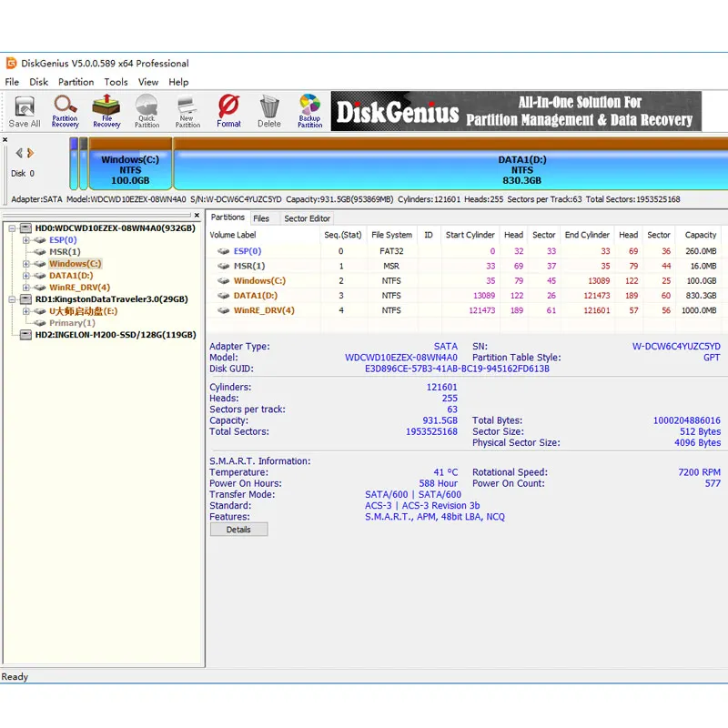Switch to the Files tab

(261, 218)
